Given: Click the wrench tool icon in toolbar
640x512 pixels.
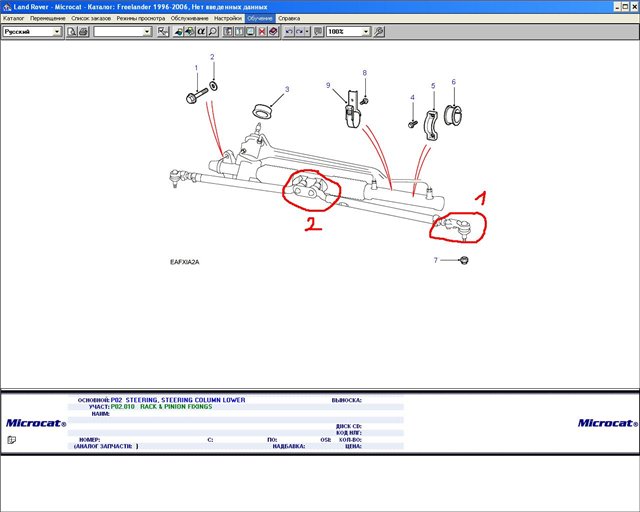Looking at the screenshot, I should (379, 31).
